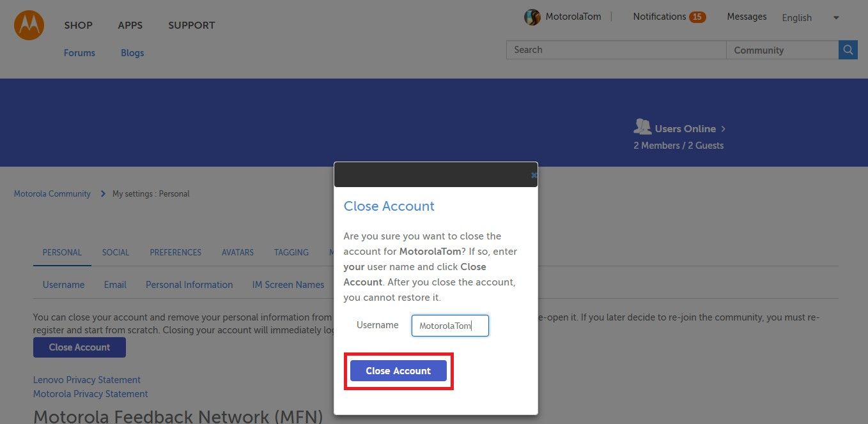Click the Users Online people icon

(642, 126)
